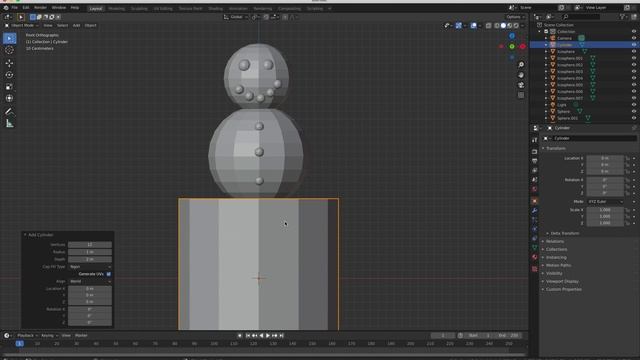Select the Transform tool

coord(9,98)
